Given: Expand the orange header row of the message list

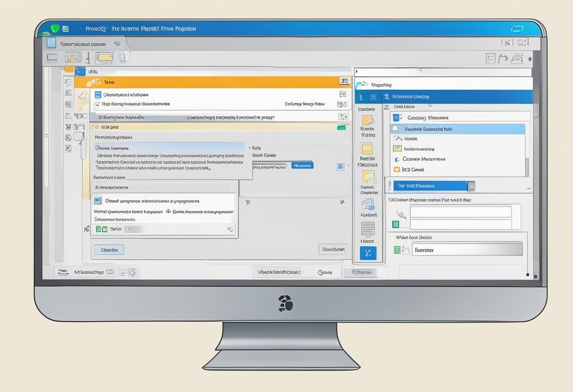Looking at the screenshot, I should tap(212, 82).
